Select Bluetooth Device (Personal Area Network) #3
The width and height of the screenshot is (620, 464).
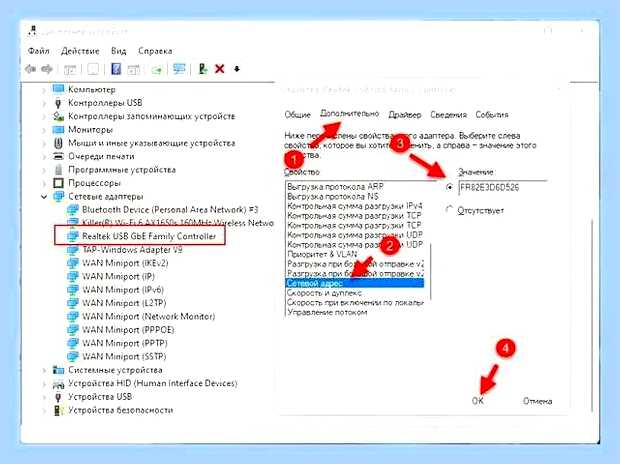(x=170, y=210)
